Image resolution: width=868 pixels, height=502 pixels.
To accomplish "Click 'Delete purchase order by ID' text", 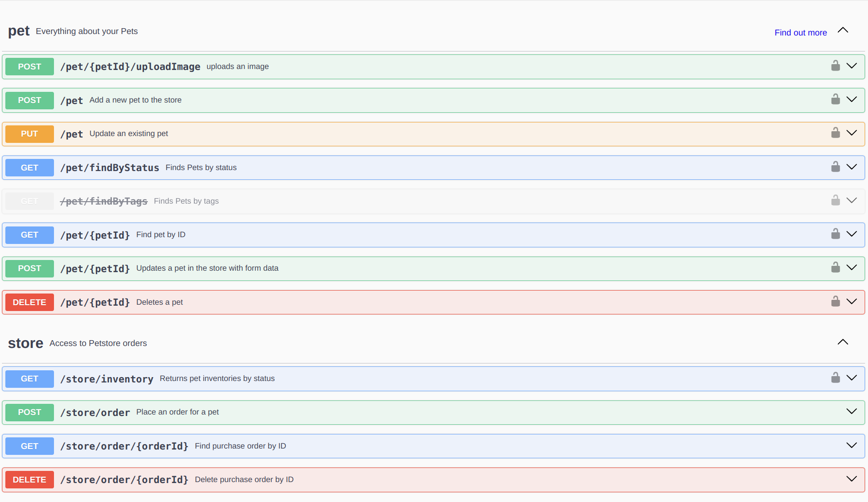I will coord(245,480).
